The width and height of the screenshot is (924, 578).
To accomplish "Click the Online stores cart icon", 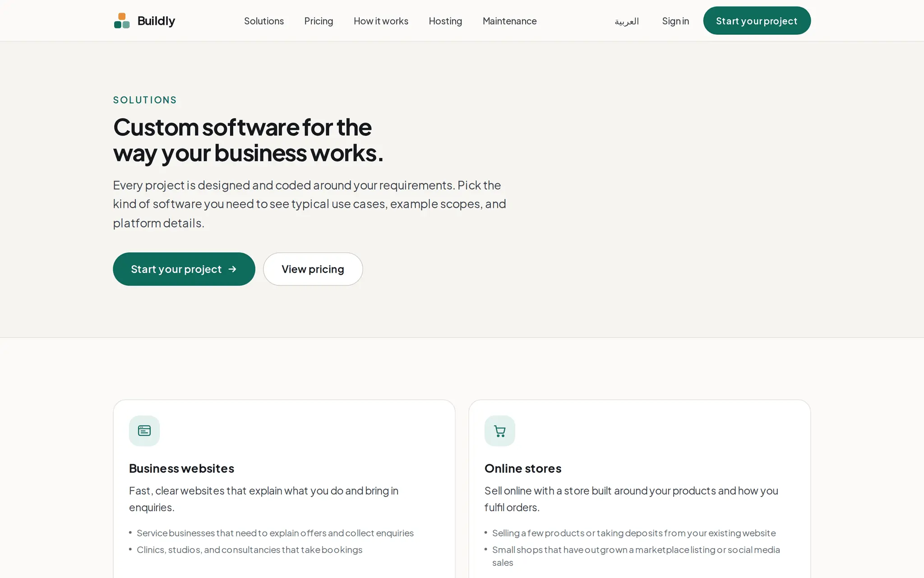I will coord(500,431).
